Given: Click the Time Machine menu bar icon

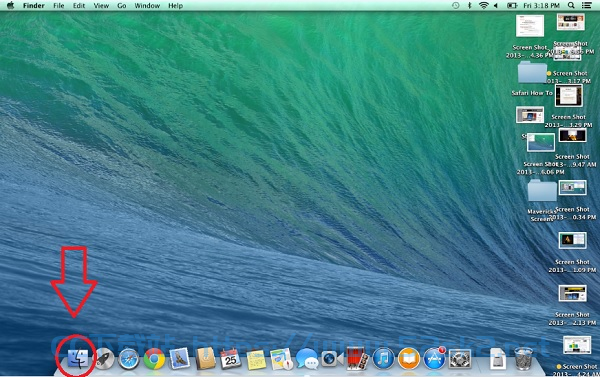Looking at the screenshot, I should click(455, 5).
